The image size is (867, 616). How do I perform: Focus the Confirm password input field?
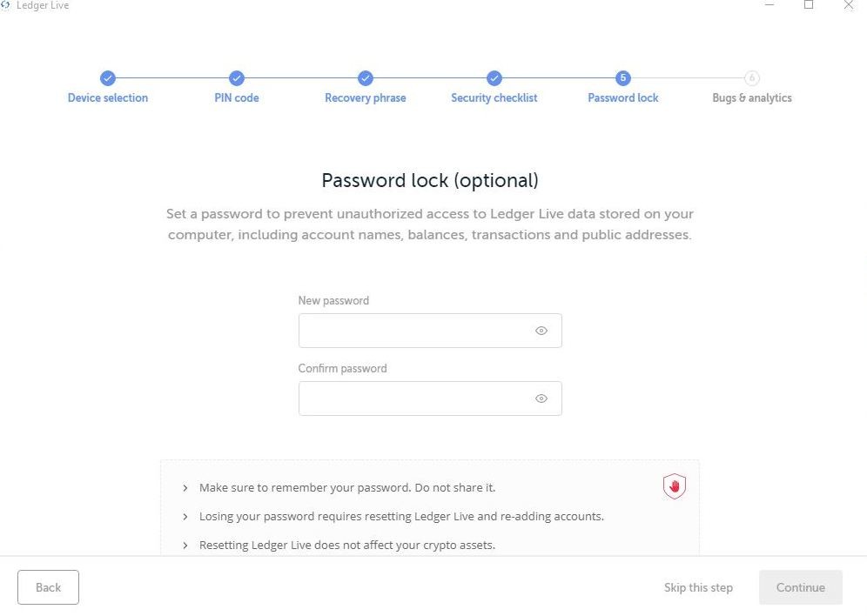(x=413, y=398)
